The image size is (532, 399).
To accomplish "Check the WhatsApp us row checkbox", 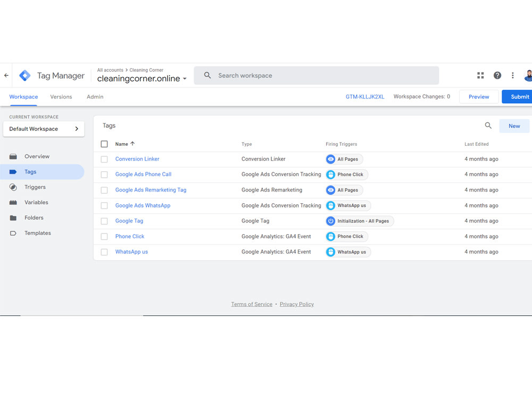I will (x=104, y=252).
